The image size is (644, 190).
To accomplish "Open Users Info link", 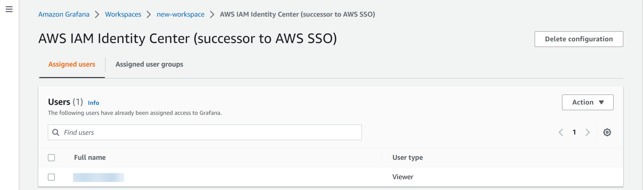I will tap(93, 103).
